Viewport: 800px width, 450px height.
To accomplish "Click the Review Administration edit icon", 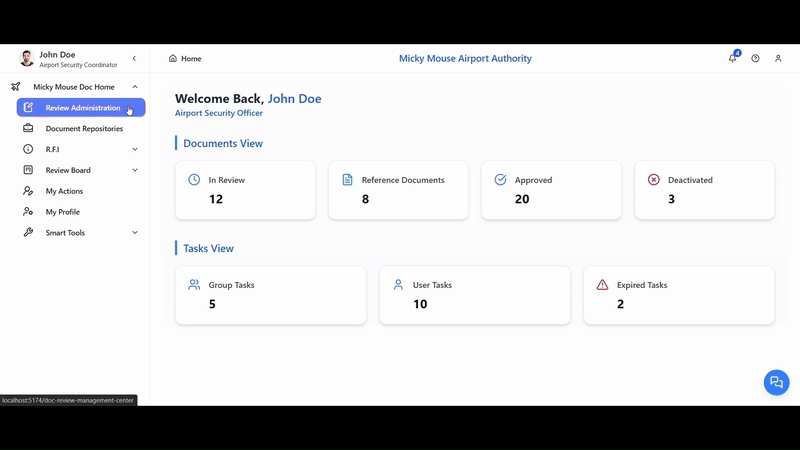I will (28, 108).
